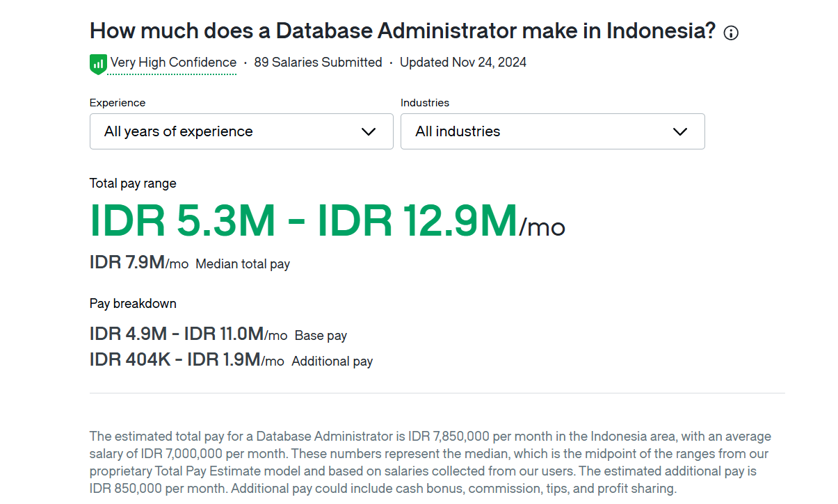Click the Additional pay label
Image resolution: width=838 pixels, height=504 pixels.
(332, 361)
